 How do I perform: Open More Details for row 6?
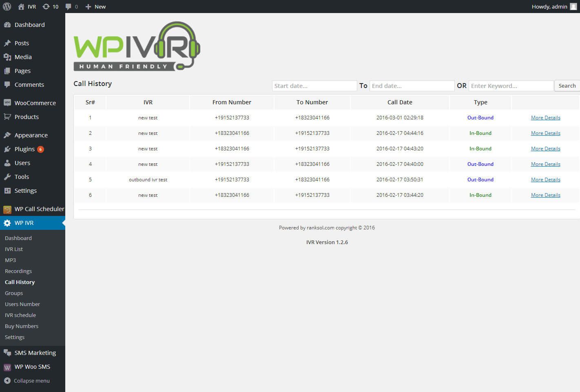pos(546,195)
